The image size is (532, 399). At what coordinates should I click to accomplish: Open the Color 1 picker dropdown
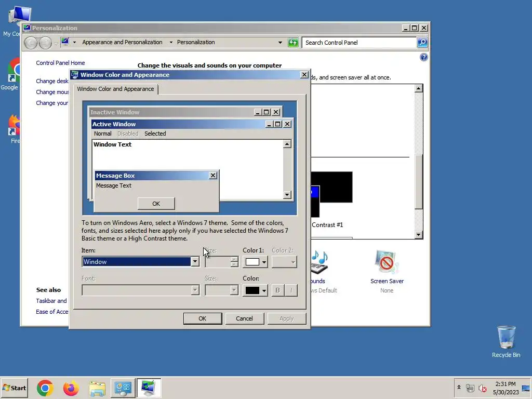point(255,262)
